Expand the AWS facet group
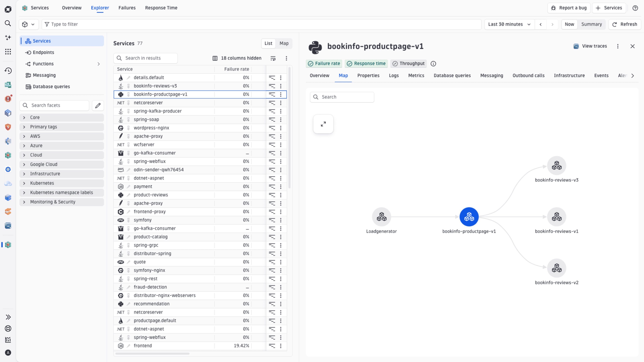Image resolution: width=644 pixels, height=362 pixels. click(62, 136)
